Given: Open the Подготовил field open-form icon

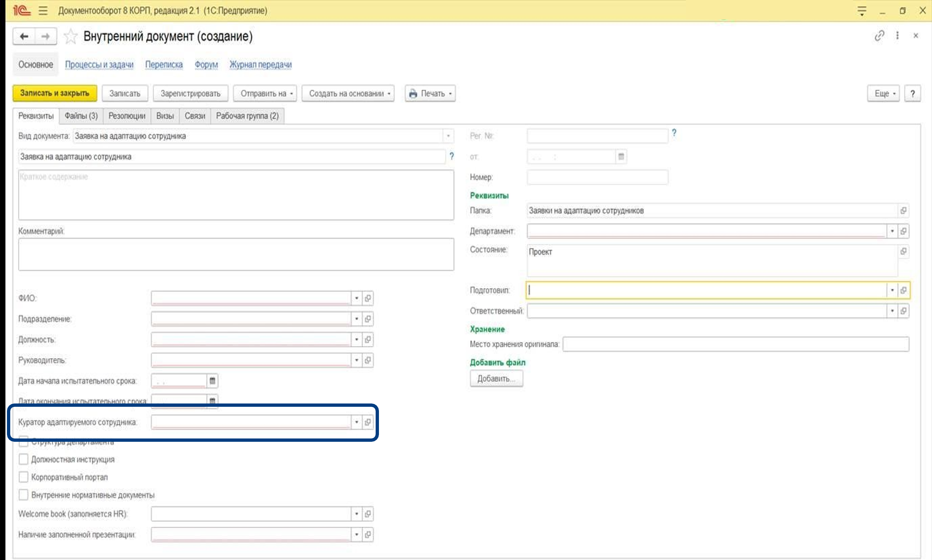Looking at the screenshot, I should click(x=903, y=290).
